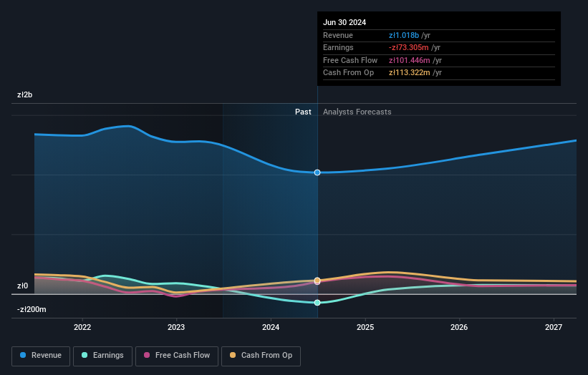Viewport: 588px width, 375px height.
Task: Click the 2023 x-axis label
Action: pyautogui.click(x=176, y=327)
